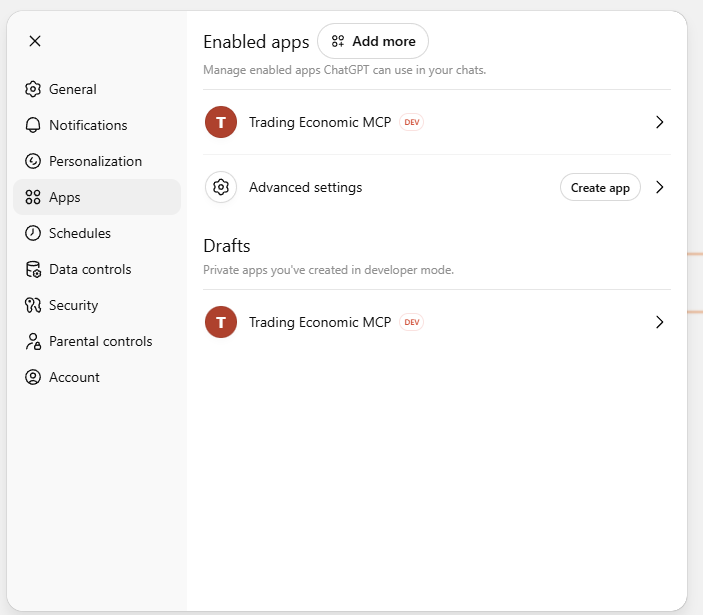Open the Account label in sidebar
The width and height of the screenshot is (703, 615).
point(74,377)
